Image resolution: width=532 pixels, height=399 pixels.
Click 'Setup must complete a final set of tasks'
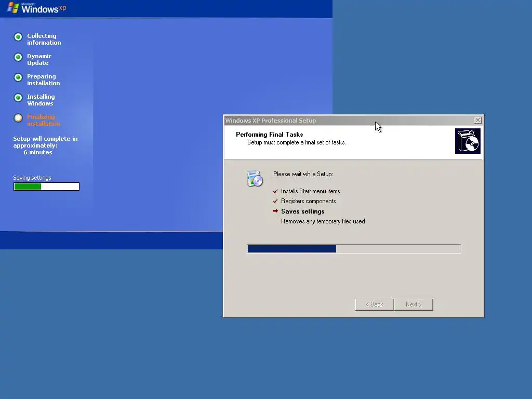pos(297,142)
